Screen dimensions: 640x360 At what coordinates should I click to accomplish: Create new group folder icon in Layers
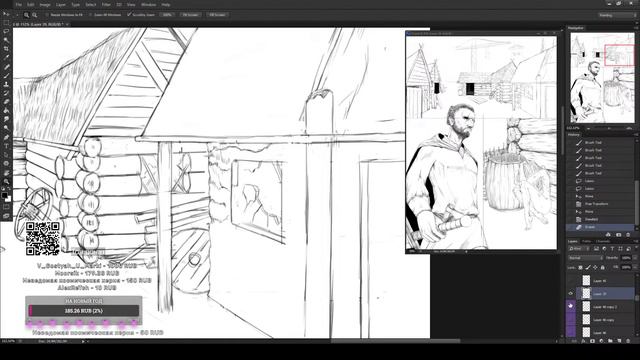point(610,341)
